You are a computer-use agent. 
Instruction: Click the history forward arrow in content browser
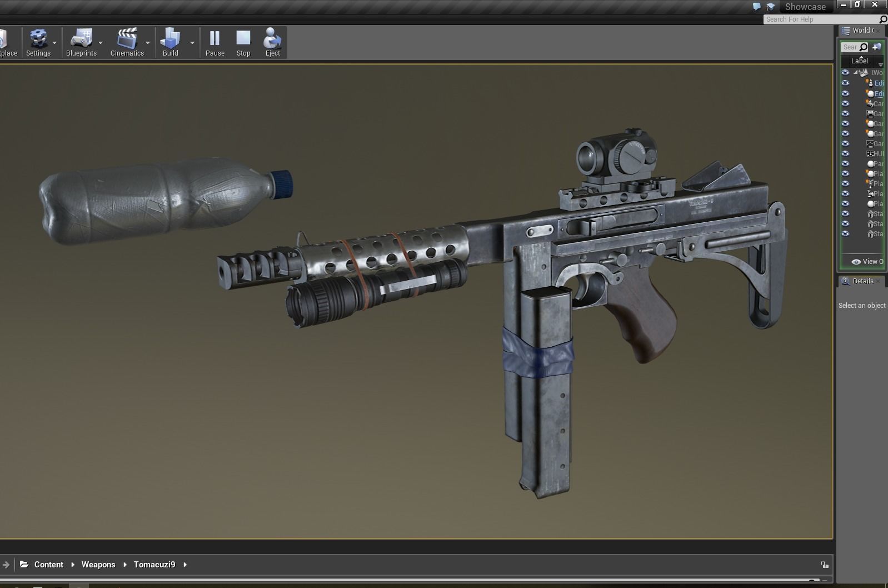6,565
